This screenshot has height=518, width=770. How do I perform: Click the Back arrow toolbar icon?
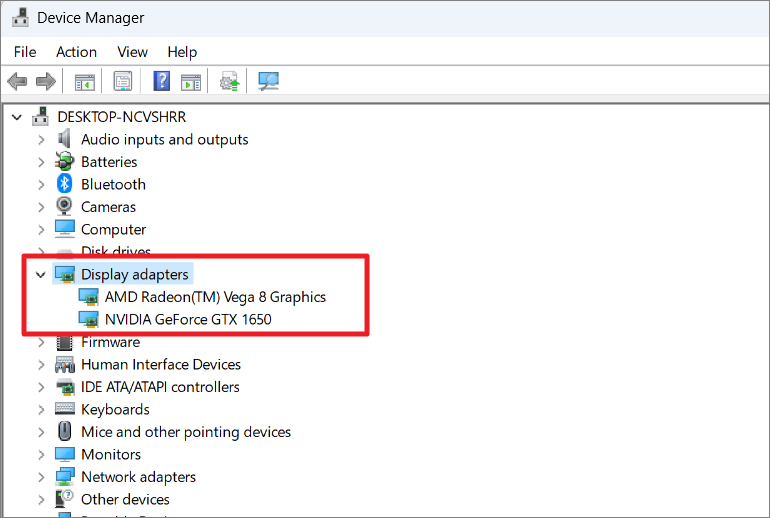click(17, 81)
